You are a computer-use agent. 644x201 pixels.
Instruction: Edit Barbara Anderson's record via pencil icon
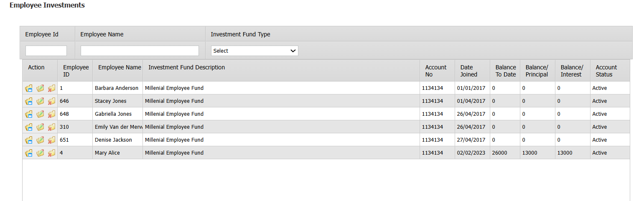pos(40,88)
